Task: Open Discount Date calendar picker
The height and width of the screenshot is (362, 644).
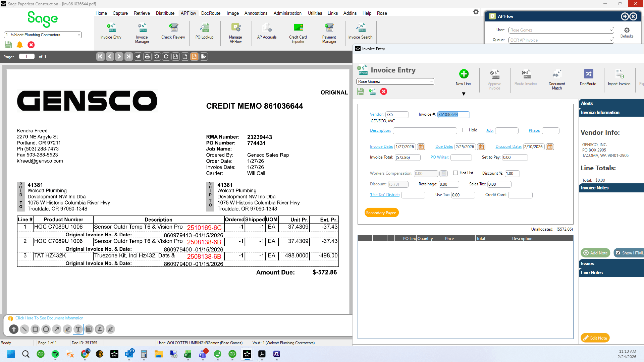Action: [x=550, y=147]
